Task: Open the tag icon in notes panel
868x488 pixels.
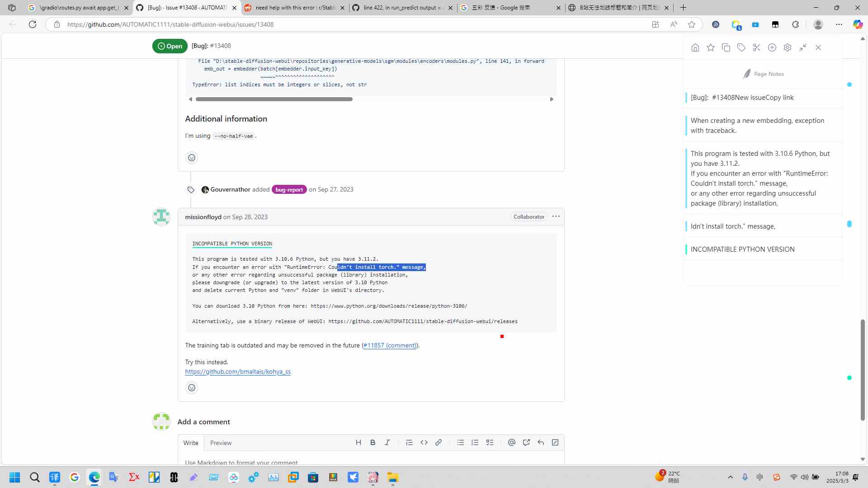Action: click(741, 47)
